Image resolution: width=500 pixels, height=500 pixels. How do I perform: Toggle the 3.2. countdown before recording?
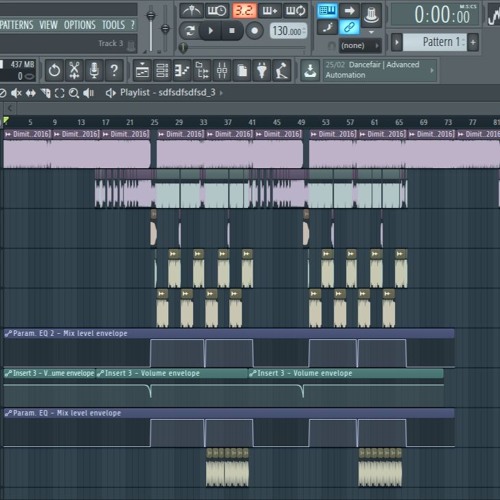tap(244, 11)
